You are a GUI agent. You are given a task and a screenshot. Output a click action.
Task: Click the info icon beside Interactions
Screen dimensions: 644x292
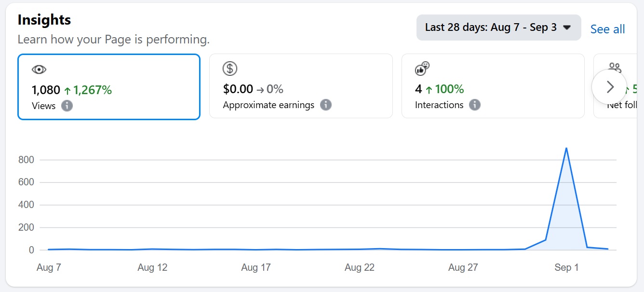[x=475, y=105]
